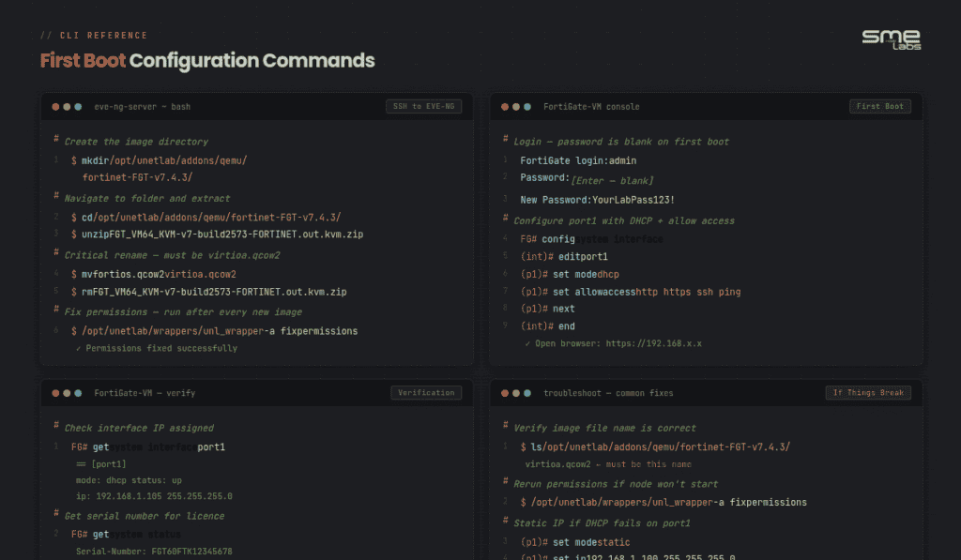Click the '(int)# edit port1' line
Image resolution: width=961 pixels, height=560 pixels.
564,257
